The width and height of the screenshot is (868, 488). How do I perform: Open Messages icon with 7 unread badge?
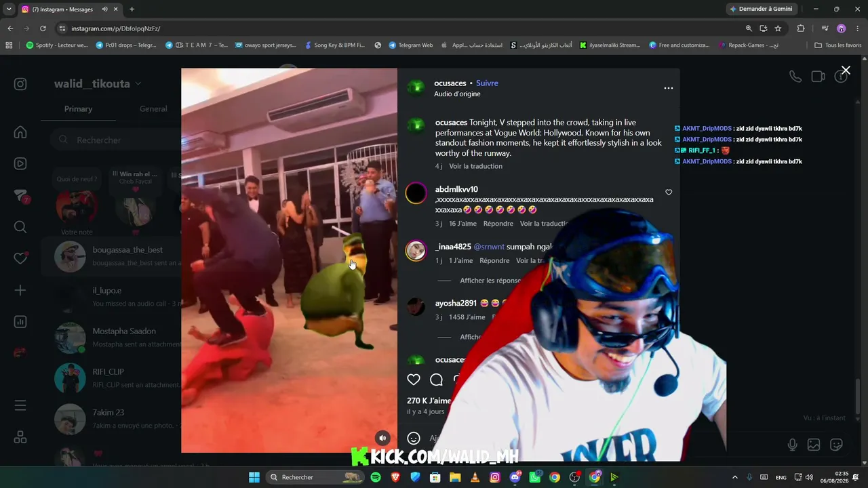pos(21,196)
